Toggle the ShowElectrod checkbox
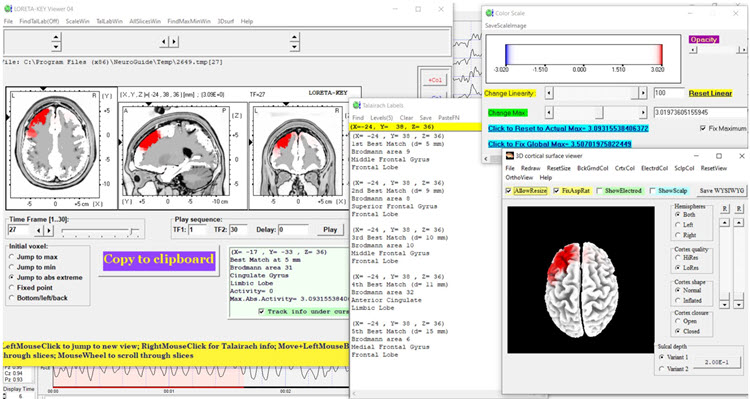 (x=599, y=191)
